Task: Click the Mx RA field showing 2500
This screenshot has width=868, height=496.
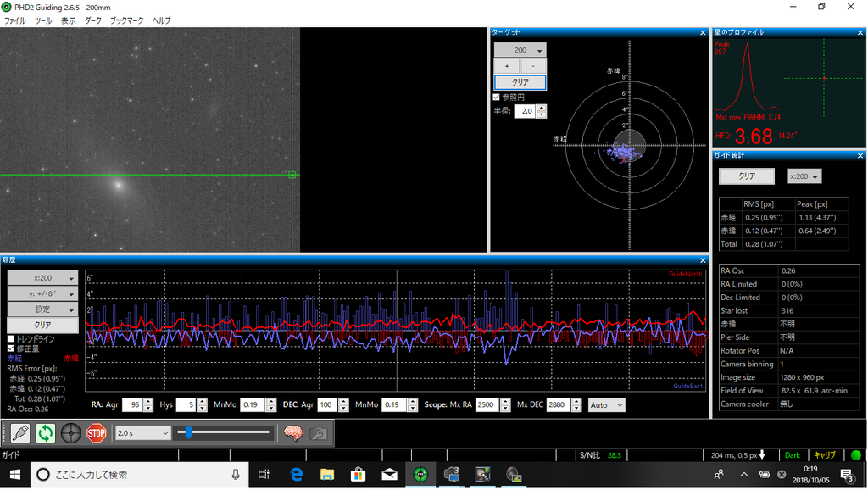Action: [x=487, y=405]
